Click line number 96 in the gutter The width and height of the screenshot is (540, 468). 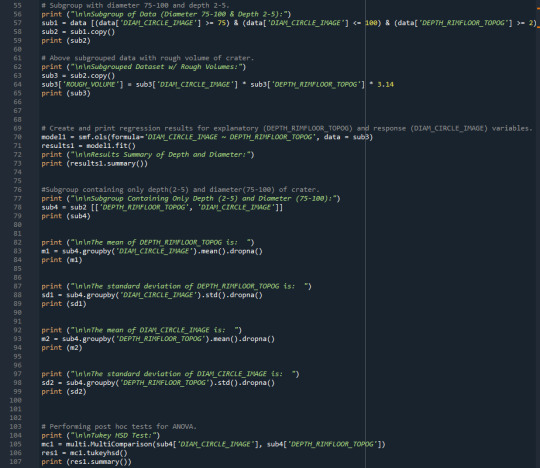pos(17,365)
